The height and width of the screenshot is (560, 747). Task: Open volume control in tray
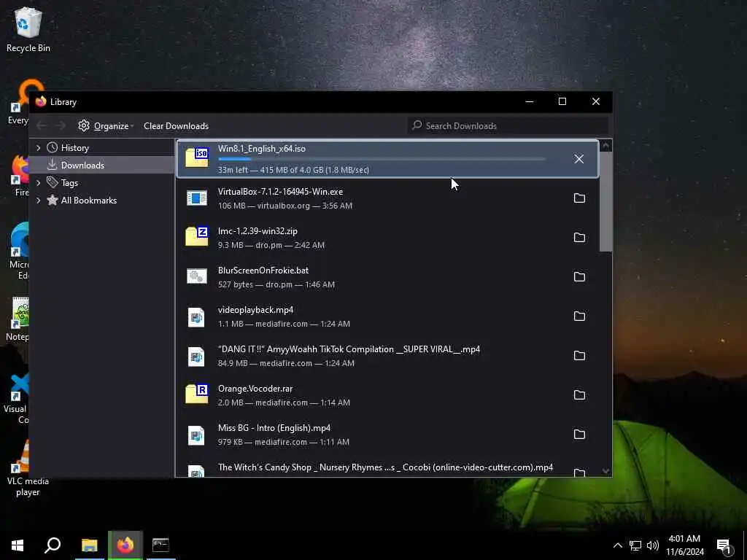click(653, 545)
